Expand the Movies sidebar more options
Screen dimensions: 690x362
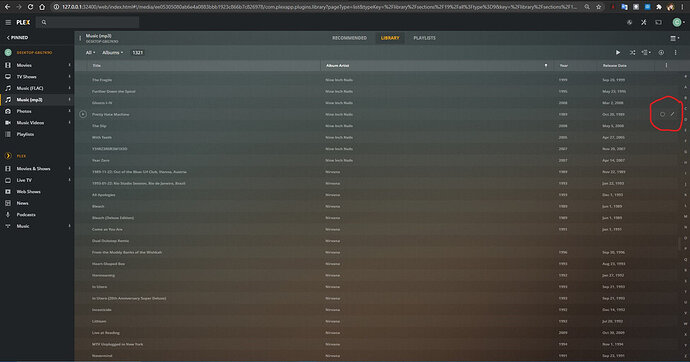pos(70,65)
